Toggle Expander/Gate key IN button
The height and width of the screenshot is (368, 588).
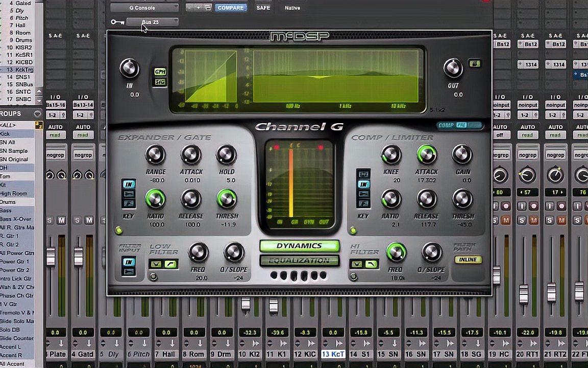(129, 184)
